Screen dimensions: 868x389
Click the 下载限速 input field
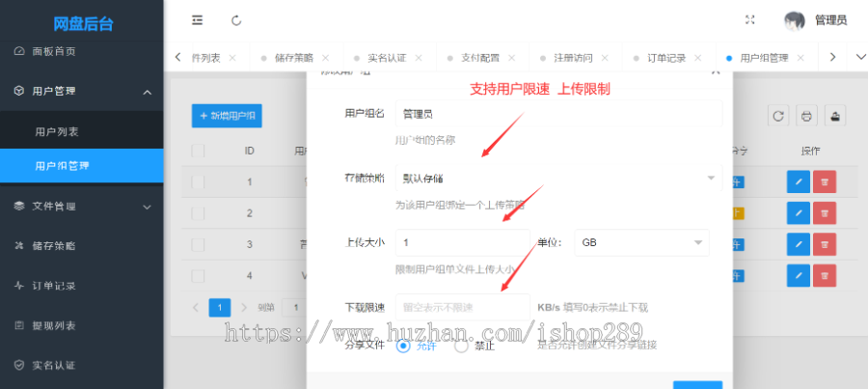pyautogui.click(x=463, y=307)
